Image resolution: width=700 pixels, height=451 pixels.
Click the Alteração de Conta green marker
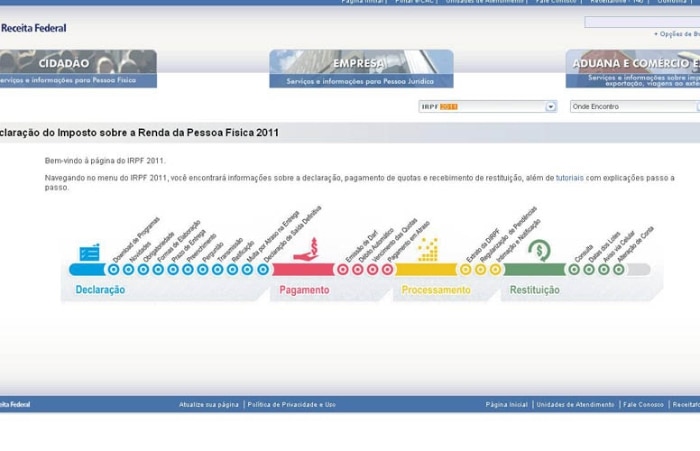618,269
